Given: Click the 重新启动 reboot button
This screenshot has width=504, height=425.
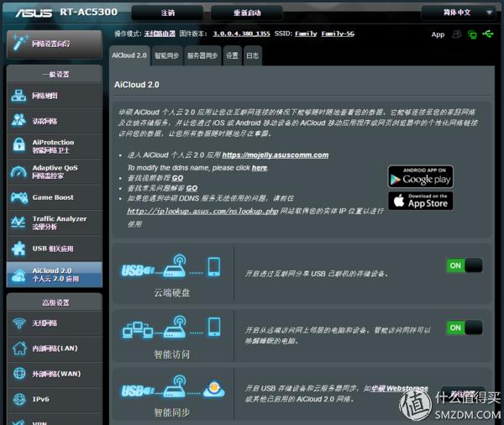Looking at the screenshot, I should [x=247, y=13].
